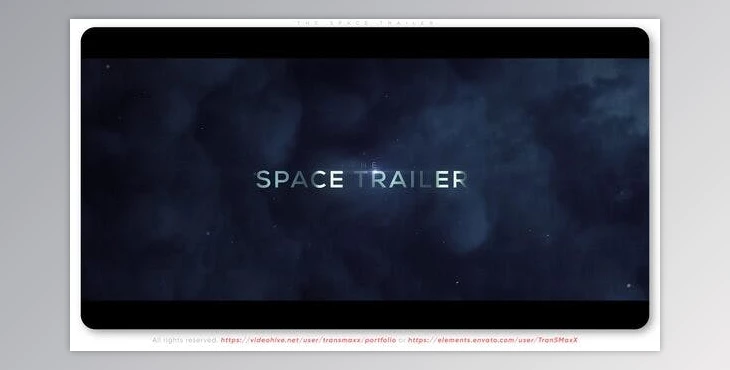Click the Space Trailer video preview

click(x=365, y=178)
